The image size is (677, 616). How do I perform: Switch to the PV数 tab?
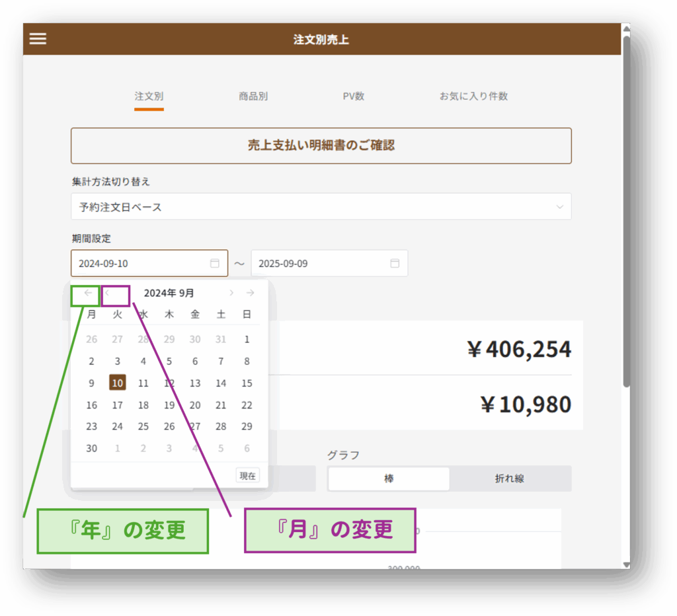pos(353,96)
